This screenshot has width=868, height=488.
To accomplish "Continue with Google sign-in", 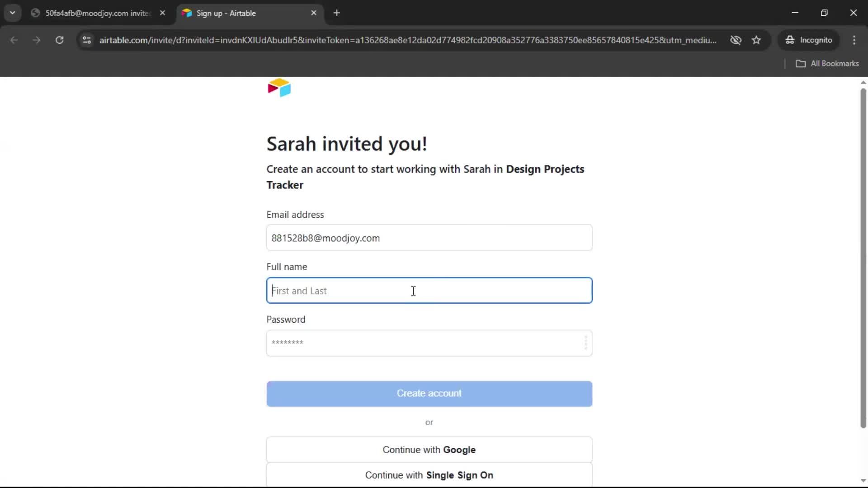I will (x=429, y=450).
